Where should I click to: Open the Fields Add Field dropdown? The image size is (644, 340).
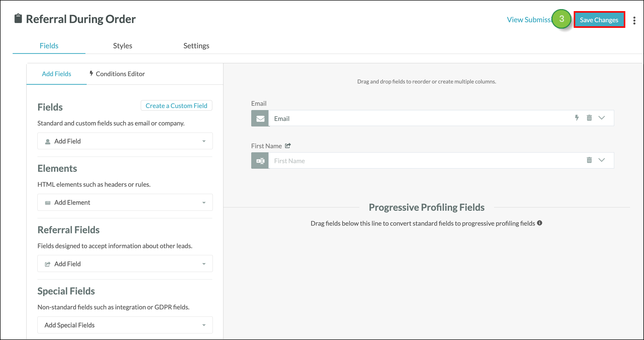click(125, 141)
